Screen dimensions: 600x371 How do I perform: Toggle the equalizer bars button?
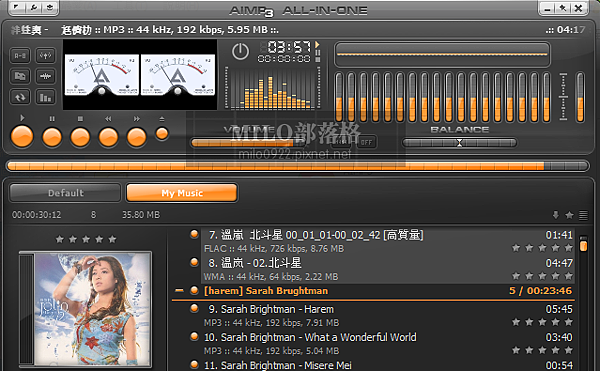[46, 97]
